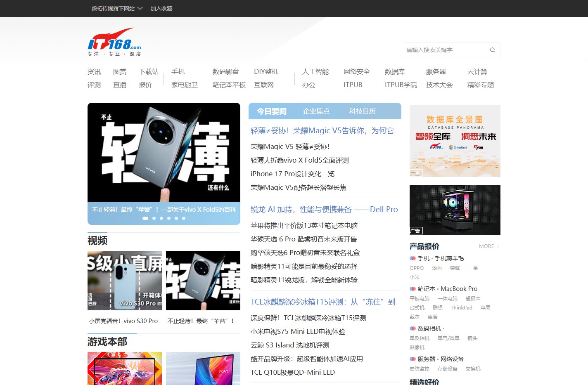Image resolution: width=588 pixels, height=385 pixels.
Task: Open the ThinkPad price link
Action: coord(462,308)
